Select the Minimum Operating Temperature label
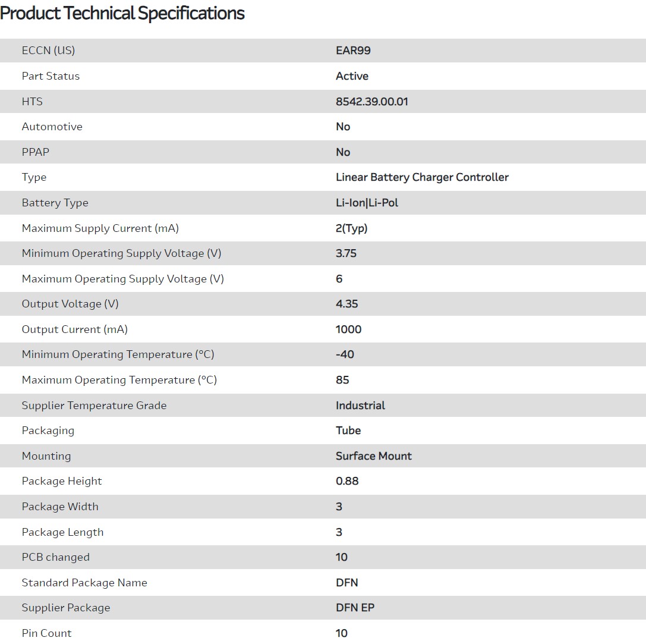 pyautogui.click(x=118, y=354)
